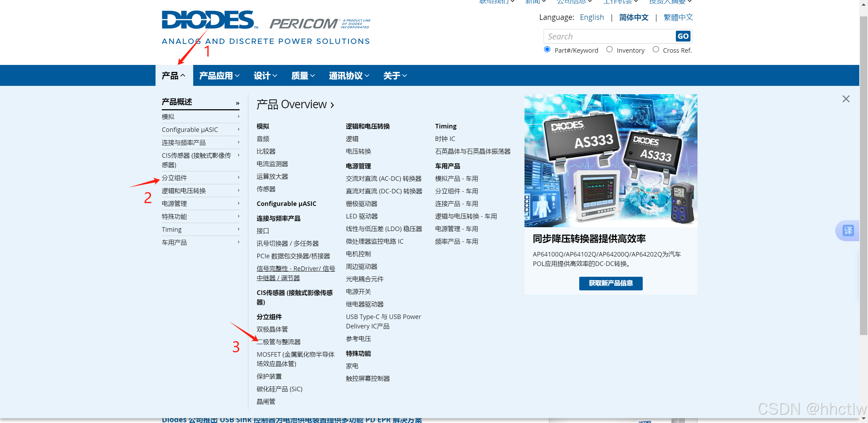Viewport: 868px width, 423px height.
Task: Open the 保护装置 link
Action: [269, 377]
